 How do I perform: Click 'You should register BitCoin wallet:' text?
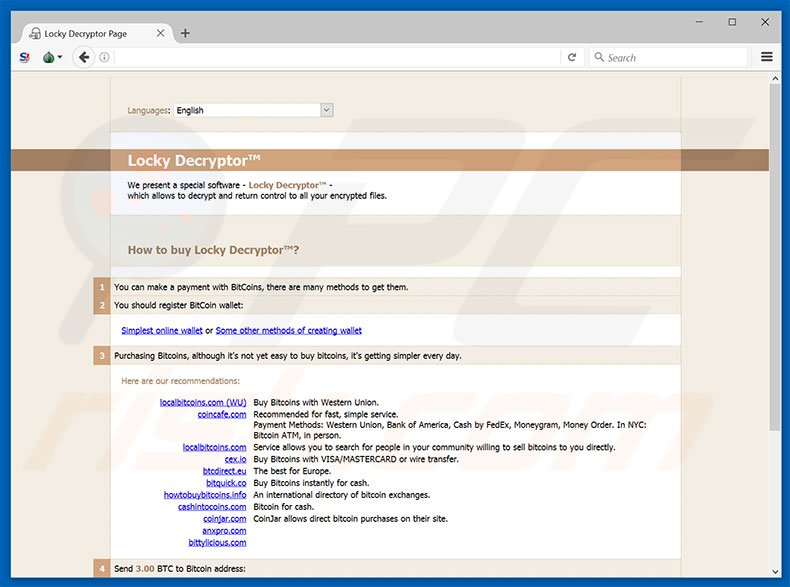coord(178,305)
